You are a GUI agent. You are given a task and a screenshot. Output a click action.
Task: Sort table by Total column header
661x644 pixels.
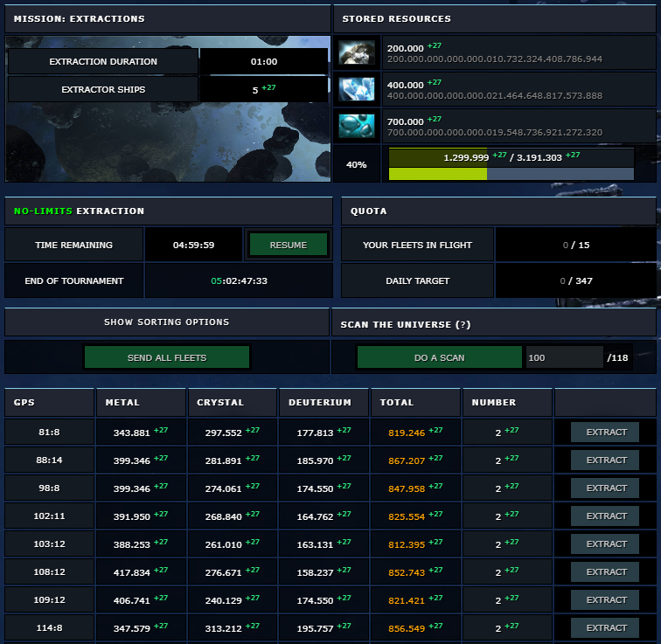pos(415,402)
